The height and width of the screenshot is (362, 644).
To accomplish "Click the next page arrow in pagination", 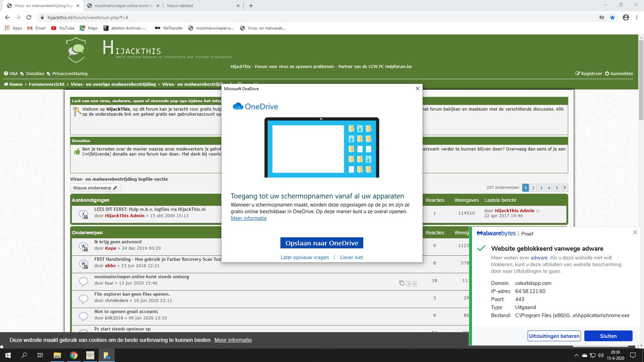I will (x=565, y=188).
